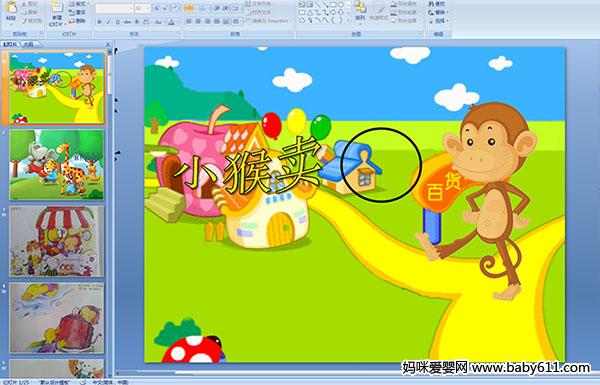
Task: Select the oval shape in shapes gallery
Action: 341,5
